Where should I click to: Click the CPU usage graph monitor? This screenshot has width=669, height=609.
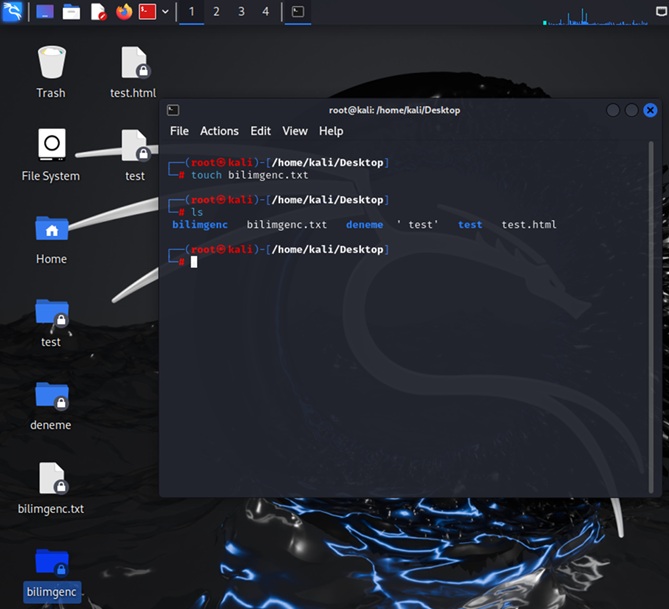(596, 17)
